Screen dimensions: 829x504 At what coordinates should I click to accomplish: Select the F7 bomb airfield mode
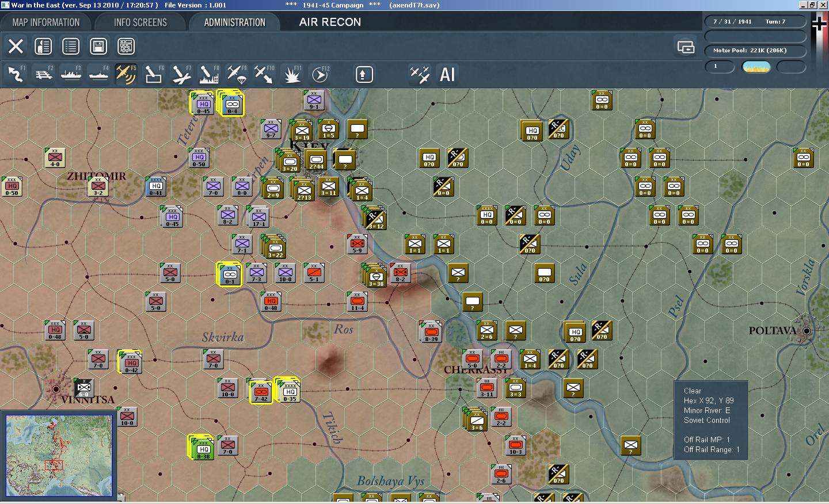(181, 74)
